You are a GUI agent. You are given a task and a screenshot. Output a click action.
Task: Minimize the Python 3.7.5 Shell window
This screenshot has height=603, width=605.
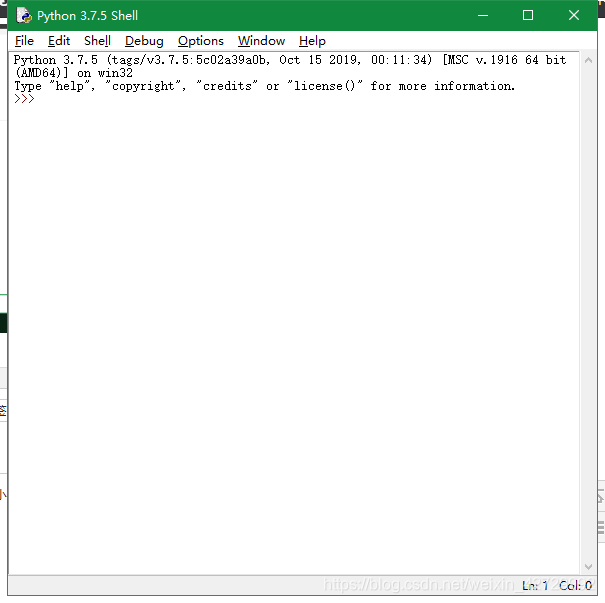pos(483,15)
